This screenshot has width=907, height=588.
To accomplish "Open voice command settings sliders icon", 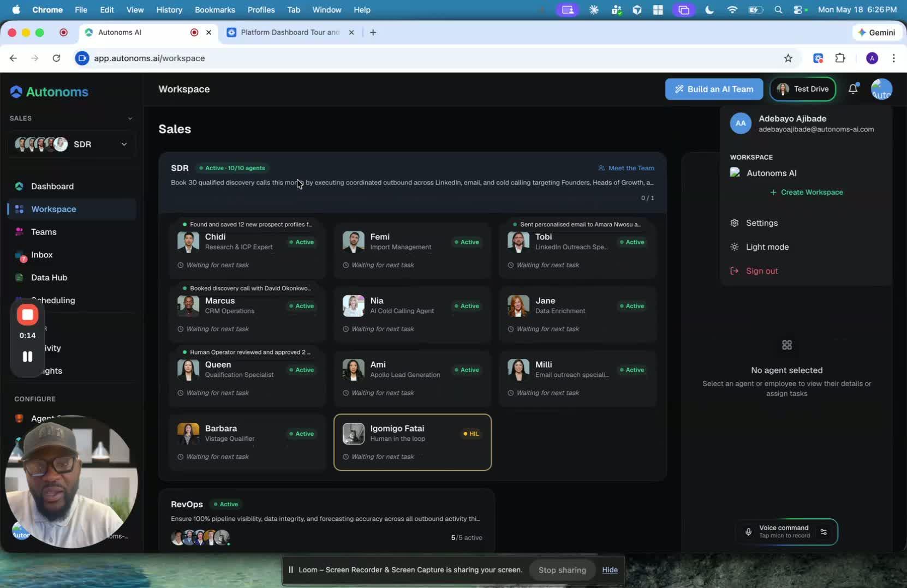I will coord(824,532).
